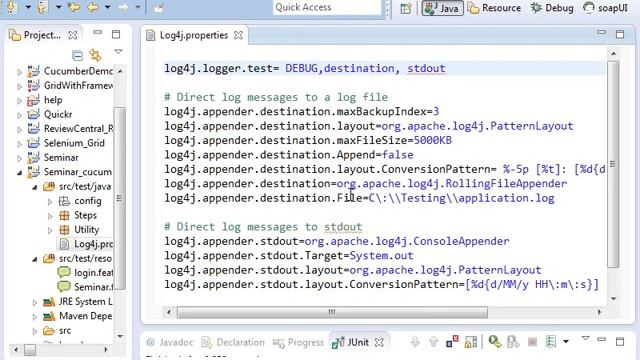Image resolution: width=640 pixels, height=360 pixels.
Task: Open the Javadoc view tab
Action: coord(170,342)
